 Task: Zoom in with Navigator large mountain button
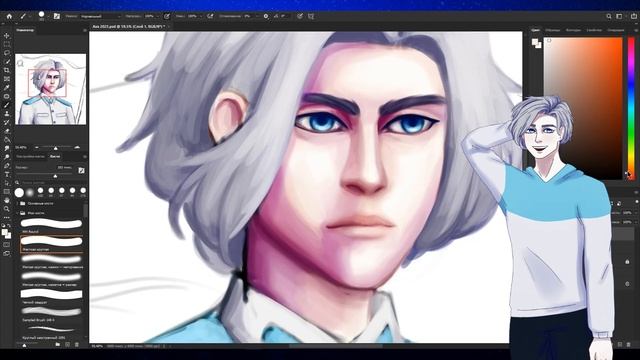[77, 147]
